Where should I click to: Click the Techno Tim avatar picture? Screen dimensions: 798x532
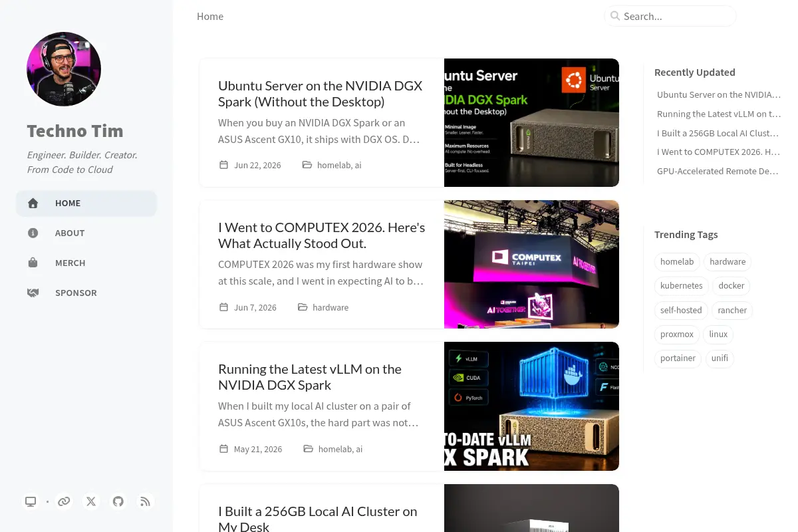[64, 69]
